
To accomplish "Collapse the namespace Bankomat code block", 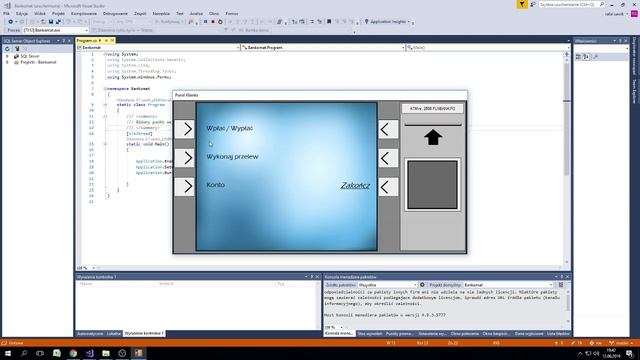I will click(105, 89).
